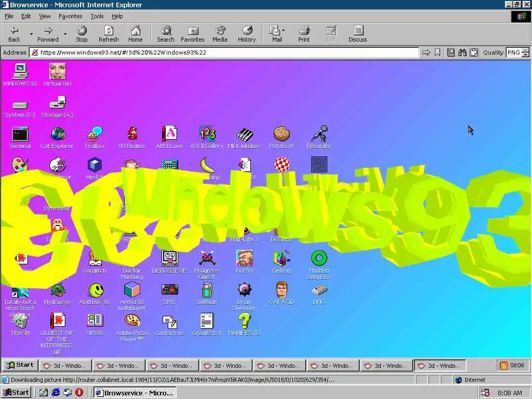Open the Tools menu
This screenshot has width=532, height=399.
click(x=97, y=16)
